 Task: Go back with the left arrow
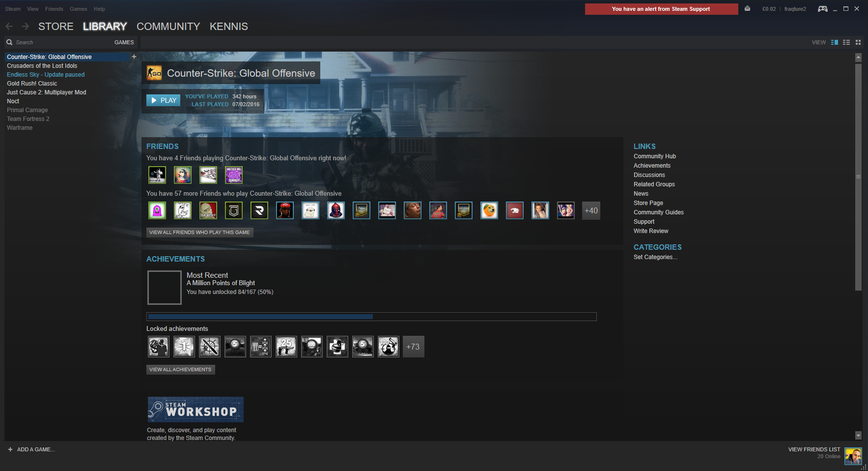tap(9, 27)
